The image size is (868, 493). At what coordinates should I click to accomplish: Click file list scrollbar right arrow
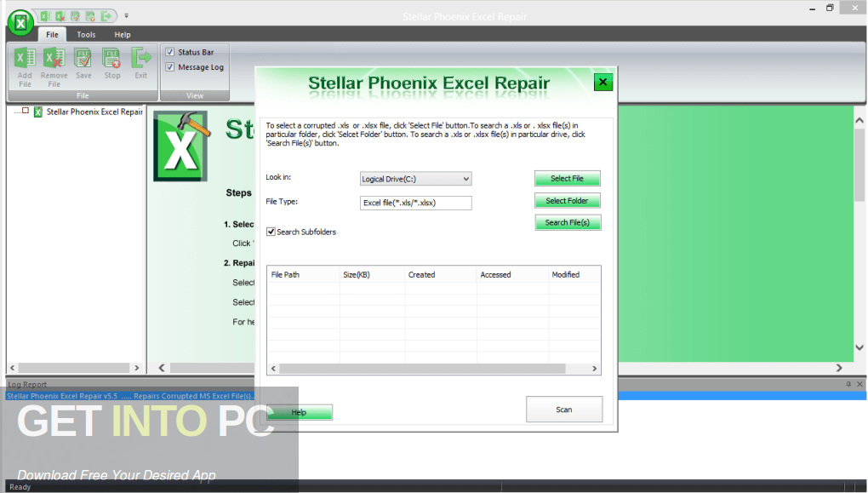[x=595, y=369]
